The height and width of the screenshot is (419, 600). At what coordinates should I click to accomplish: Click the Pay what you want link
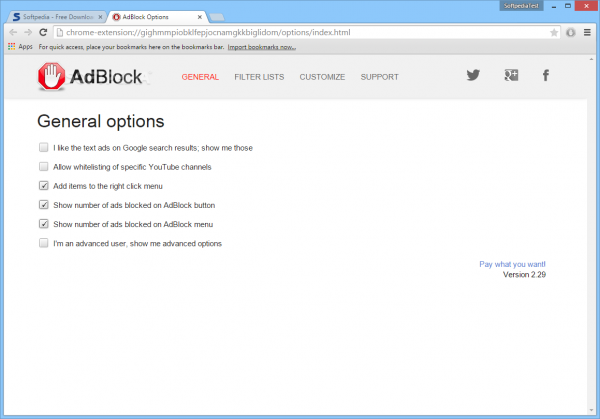tap(512, 264)
